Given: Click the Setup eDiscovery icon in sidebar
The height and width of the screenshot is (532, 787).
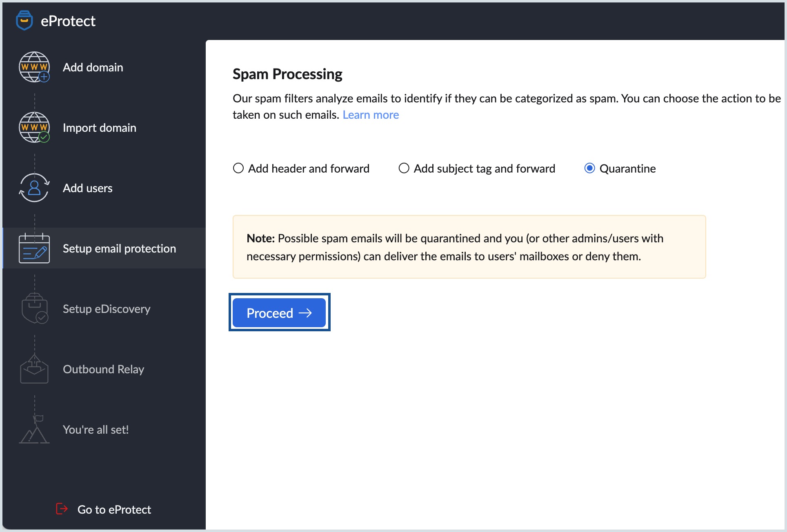Looking at the screenshot, I should pyautogui.click(x=33, y=309).
